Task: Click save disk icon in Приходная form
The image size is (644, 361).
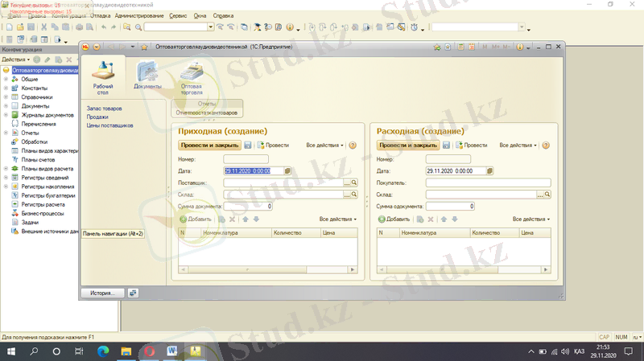Action: click(x=248, y=146)
